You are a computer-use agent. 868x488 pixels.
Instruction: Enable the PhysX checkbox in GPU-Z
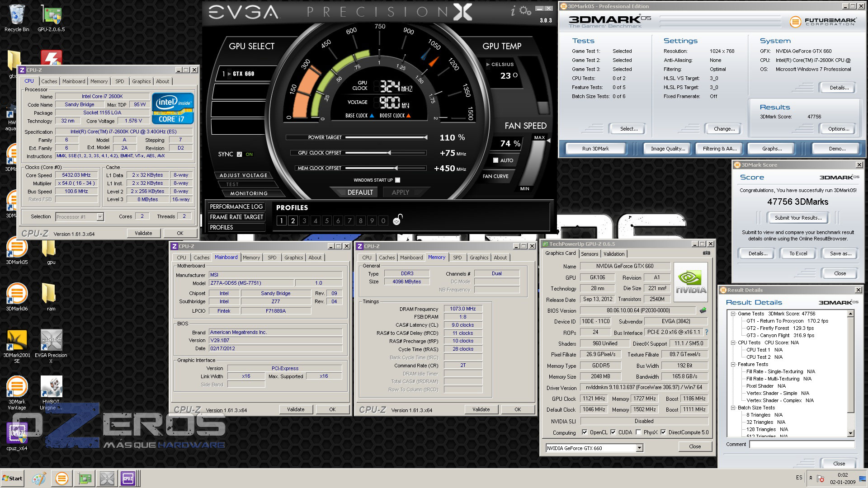(638, 432)
